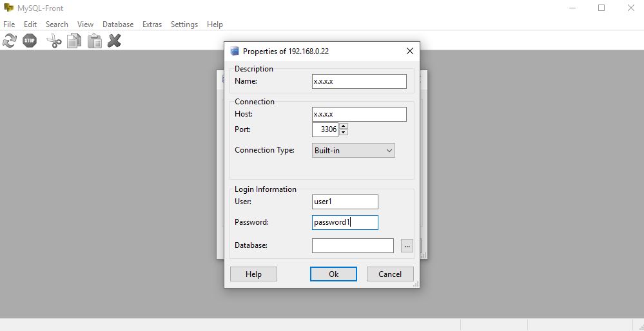Click the Delete X toolbar icon
This screenshot has height=331, width=644.
click(114, 41)
